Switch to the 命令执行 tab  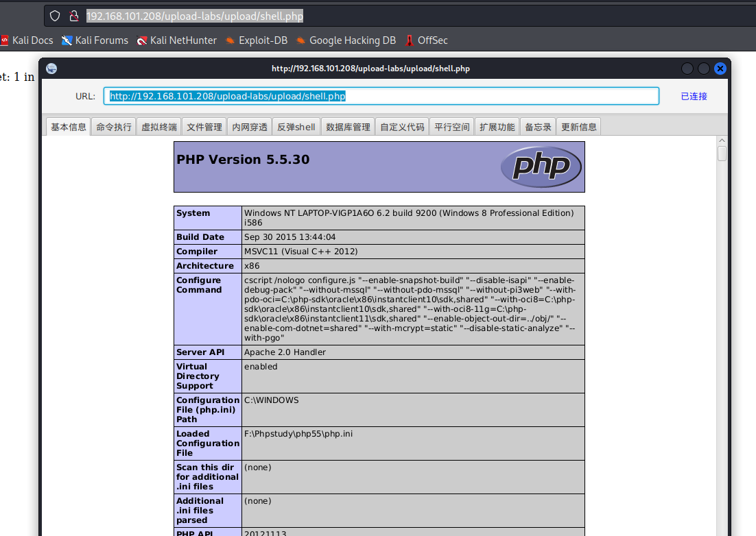click(114, 127)
